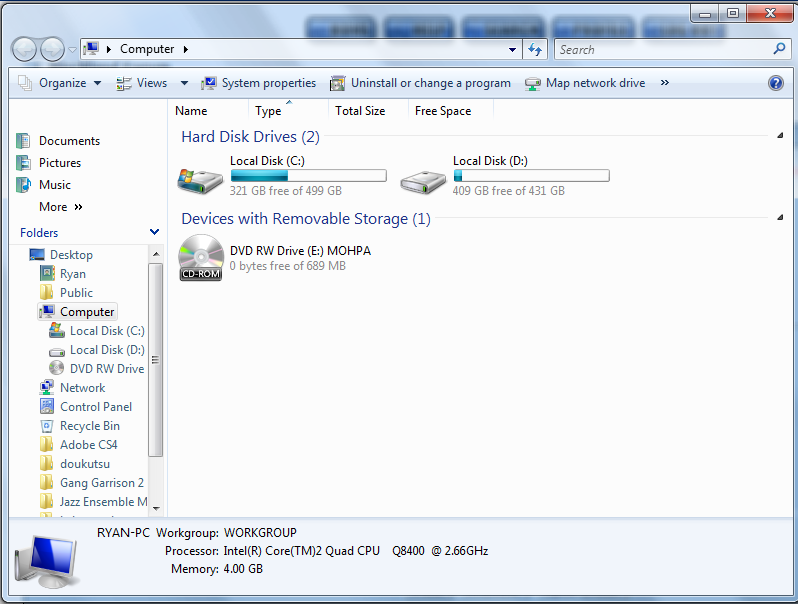Open the Local Disk (C:) drive icon

(x=201, y=179)
